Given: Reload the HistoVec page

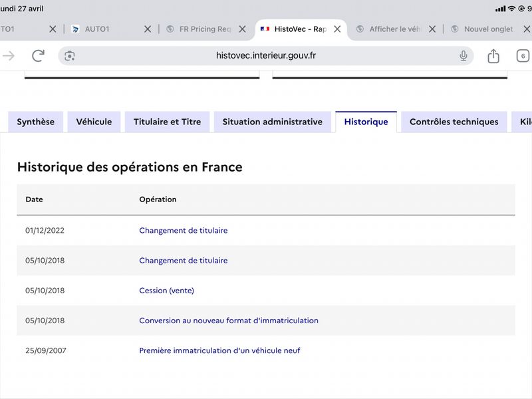Looking at the screenshot, I should coord(38,56).
